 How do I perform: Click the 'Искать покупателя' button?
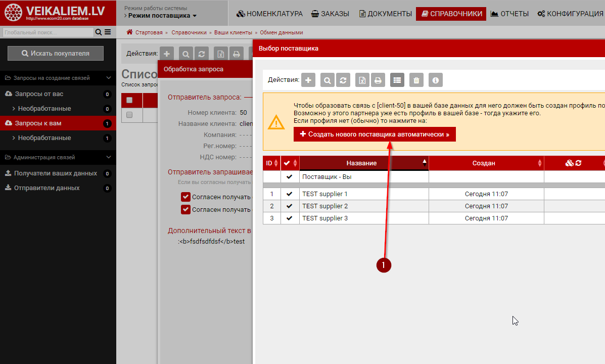pyautogui.click(x=56, y=53)
